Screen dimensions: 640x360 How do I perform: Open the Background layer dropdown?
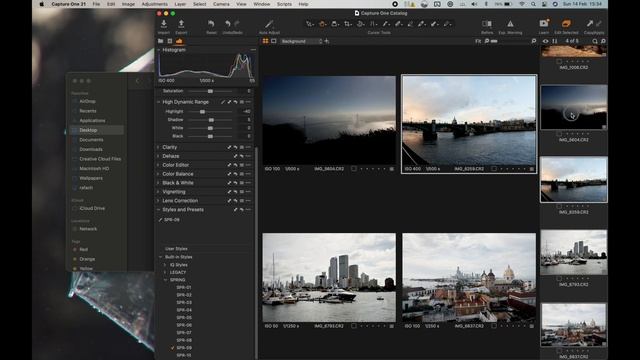click(x=301, y=41)
